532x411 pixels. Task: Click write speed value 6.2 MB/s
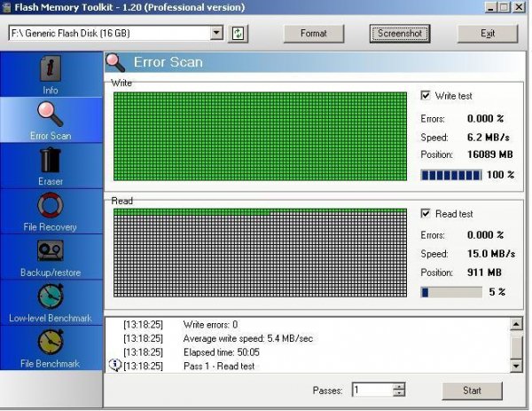pyautogui.click(x=488, y=138)
